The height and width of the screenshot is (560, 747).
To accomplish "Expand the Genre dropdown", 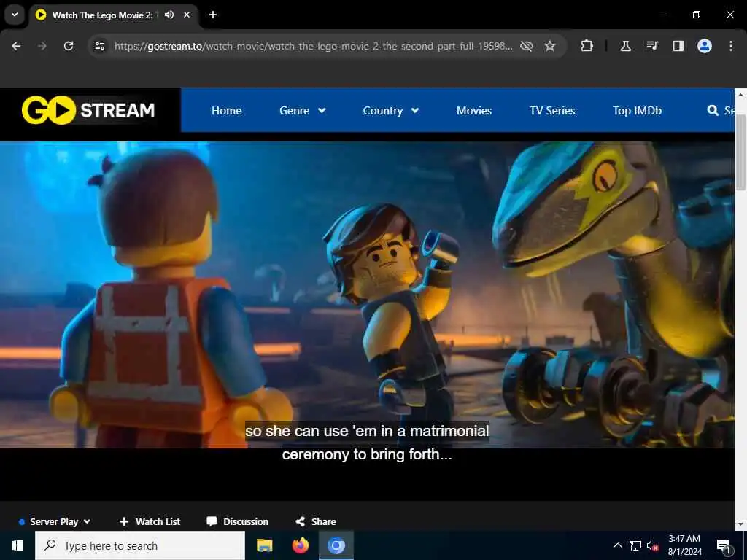I will pyautogui.click(x=303, y=111).
